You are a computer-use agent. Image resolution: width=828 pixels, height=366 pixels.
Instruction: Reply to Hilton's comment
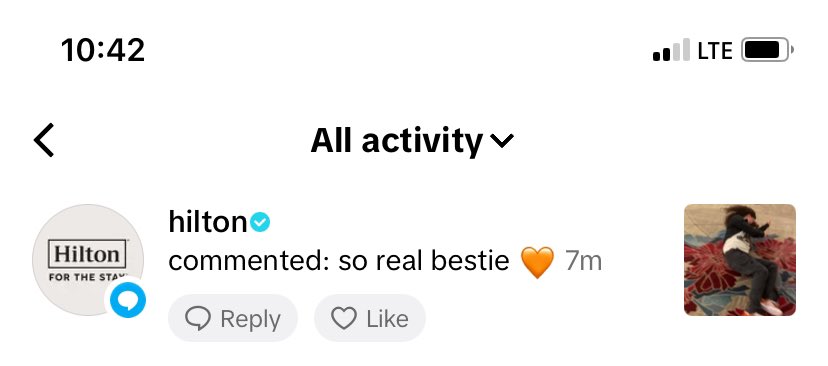[233, 318]
